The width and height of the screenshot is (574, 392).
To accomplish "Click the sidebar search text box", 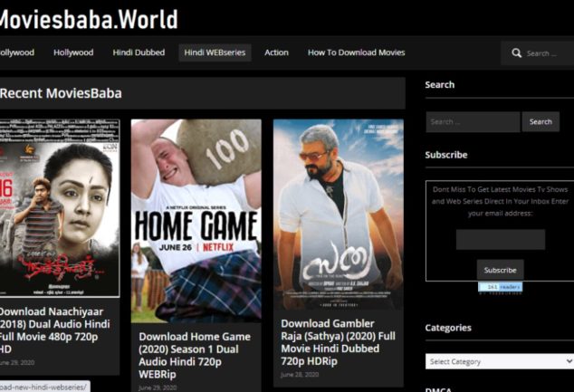I will pyautogui.click(x=473, y=122).
